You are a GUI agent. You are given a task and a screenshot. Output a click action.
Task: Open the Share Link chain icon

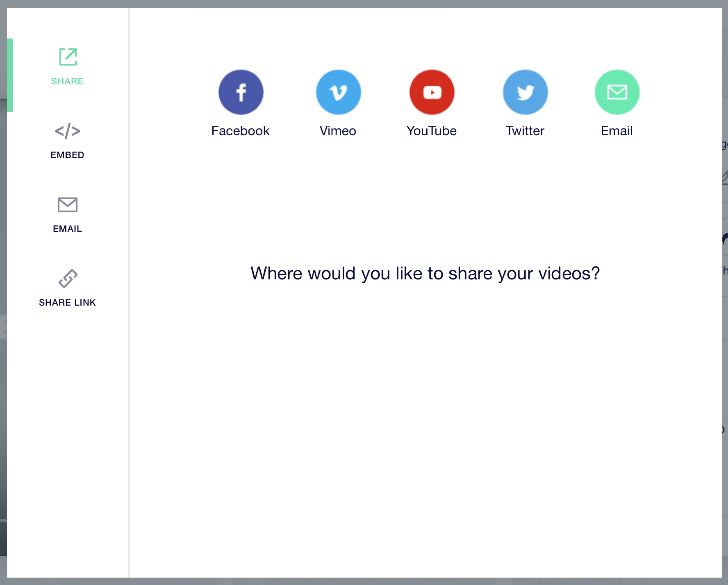[68, 279]
